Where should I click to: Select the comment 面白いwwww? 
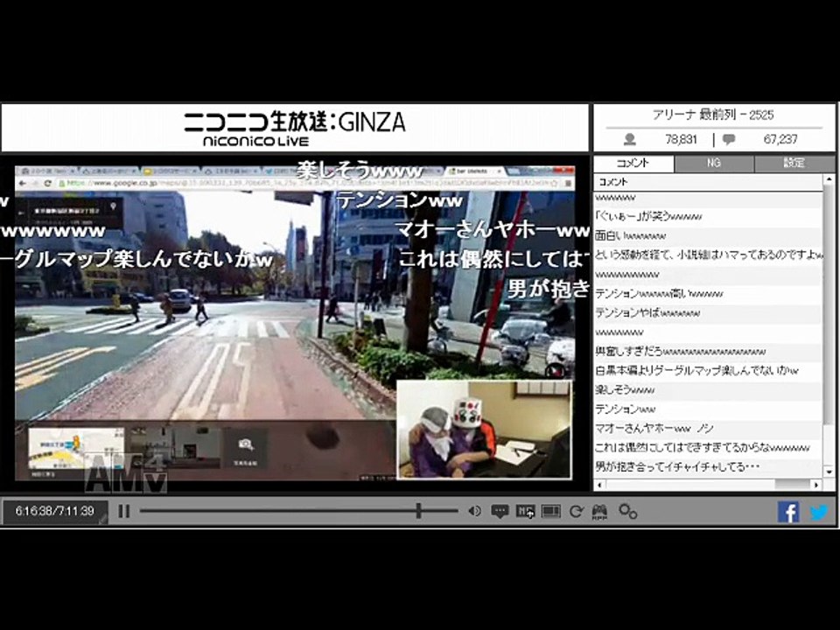coord(708,235)
